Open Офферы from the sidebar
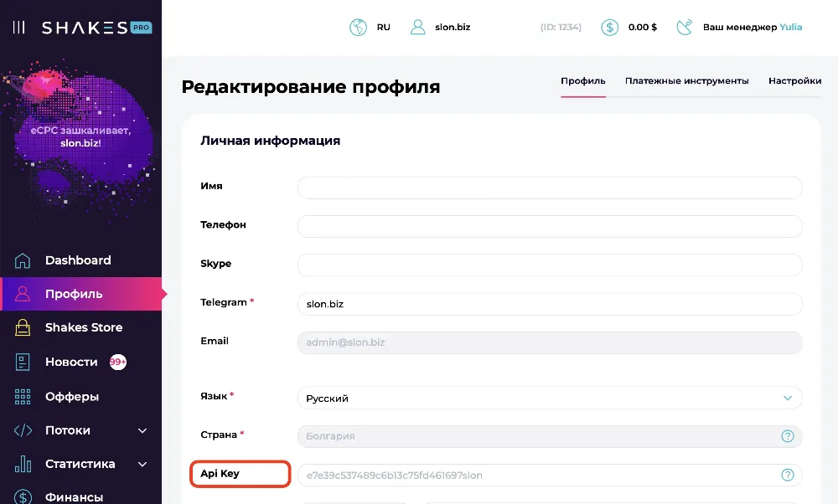 click(x=72, y=397)
